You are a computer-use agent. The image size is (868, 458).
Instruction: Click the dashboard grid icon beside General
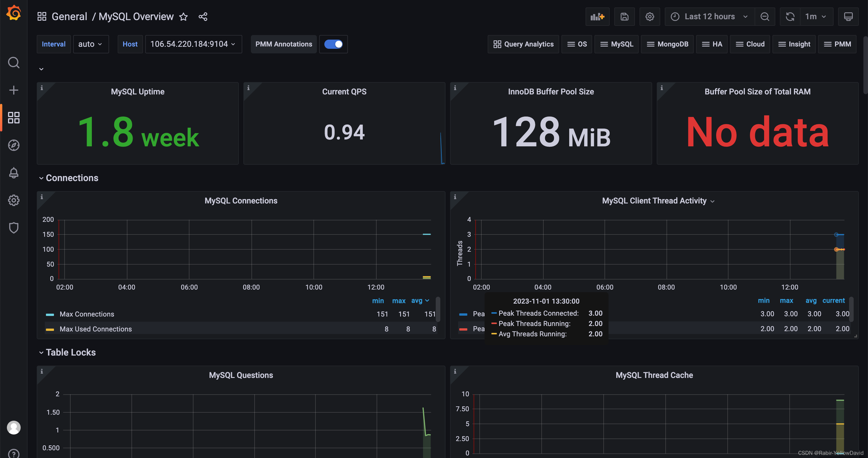[42, 17]
